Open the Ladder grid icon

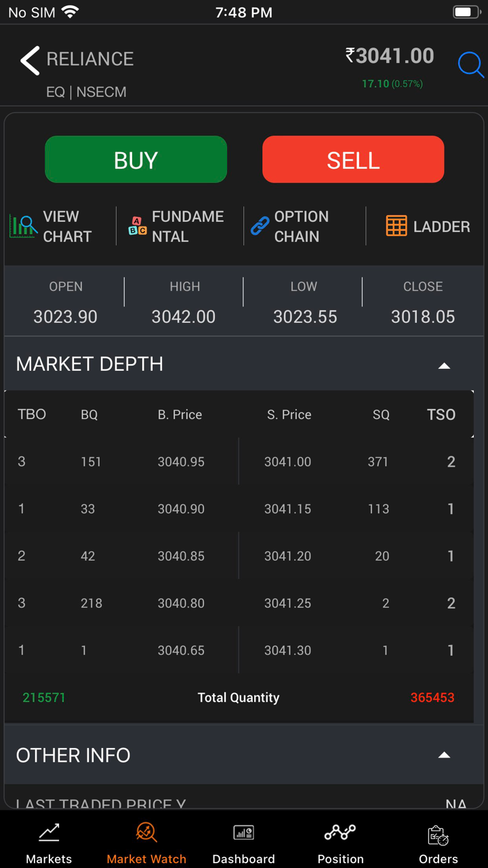396,226
